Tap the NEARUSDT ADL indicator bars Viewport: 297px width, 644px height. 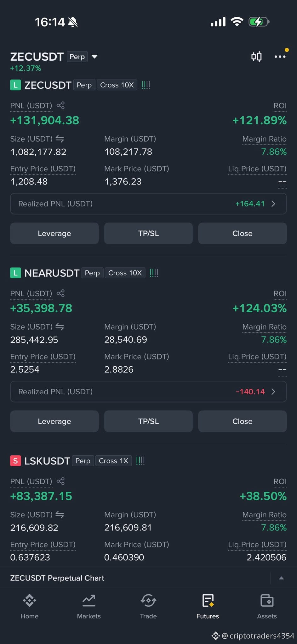coord(154,273)
